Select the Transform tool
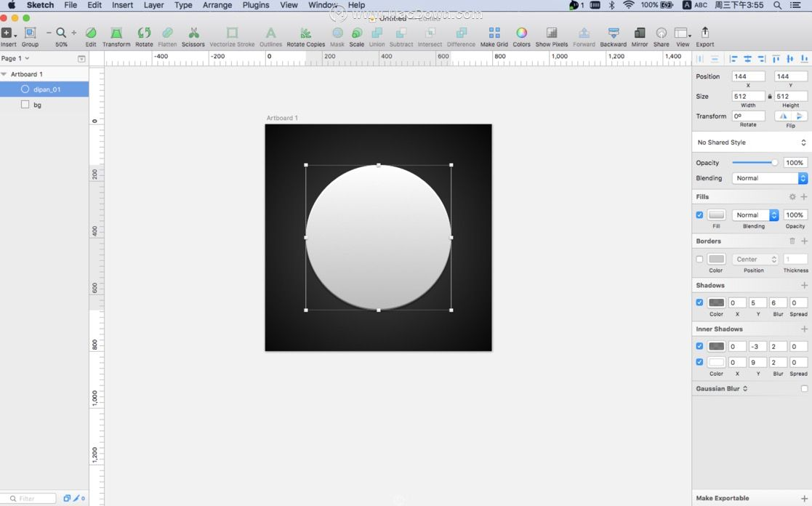This screenshot has width=812, height=506. 116,33
